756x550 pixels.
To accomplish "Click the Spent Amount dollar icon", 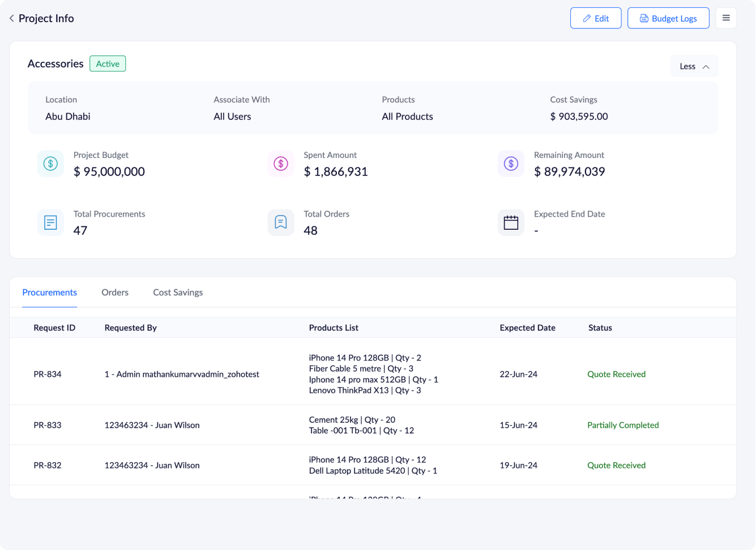I will pyautogui.click(x=281, y=164).
